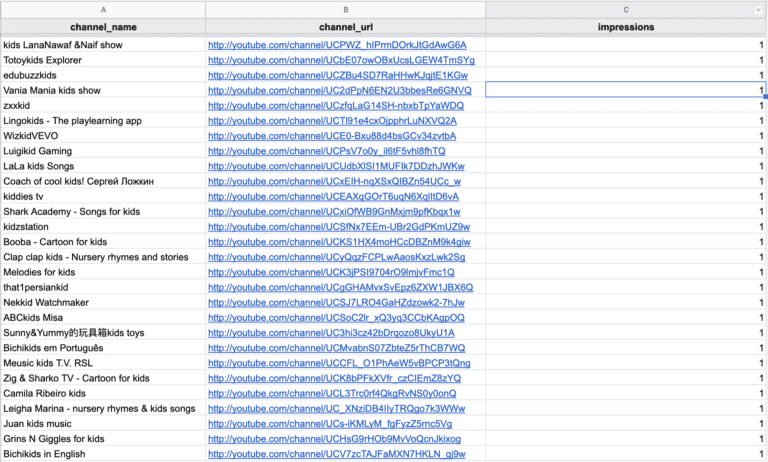Screen dimensions: 768x462
Task: Open the Lingokids playlearning app link
Action: pyautogui.click(x=332, y=121)
